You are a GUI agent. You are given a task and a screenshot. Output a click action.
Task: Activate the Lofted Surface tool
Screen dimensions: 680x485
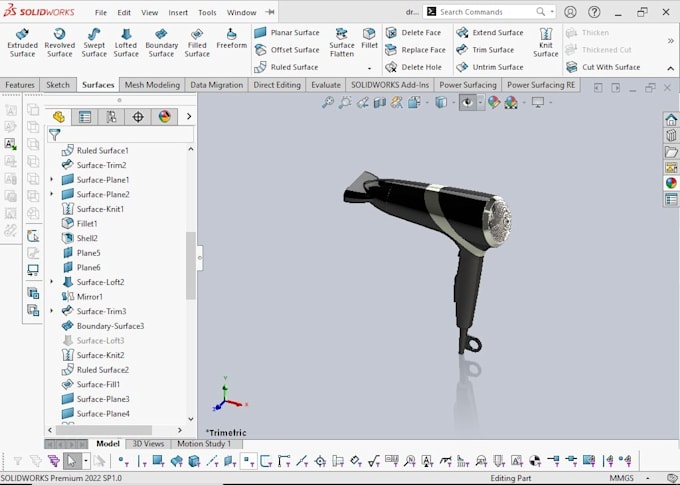click(126, 43)
